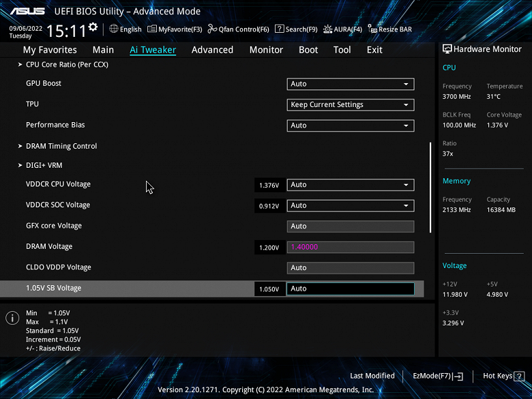The height and width of the screenshot is (399, 532).
Task: Click the 31°C temperature value
Action: click(x=493, y=97)
